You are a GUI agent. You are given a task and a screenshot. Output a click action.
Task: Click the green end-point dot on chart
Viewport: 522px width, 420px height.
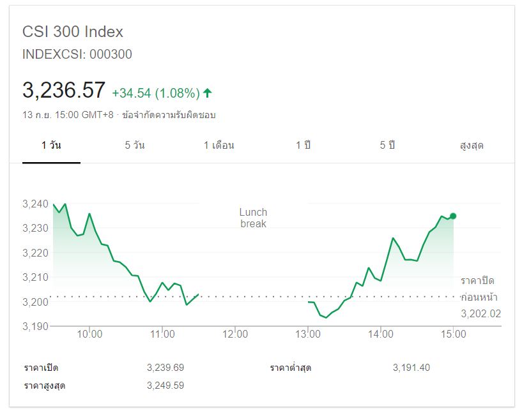pyautogui.click(x=453, y=216)
